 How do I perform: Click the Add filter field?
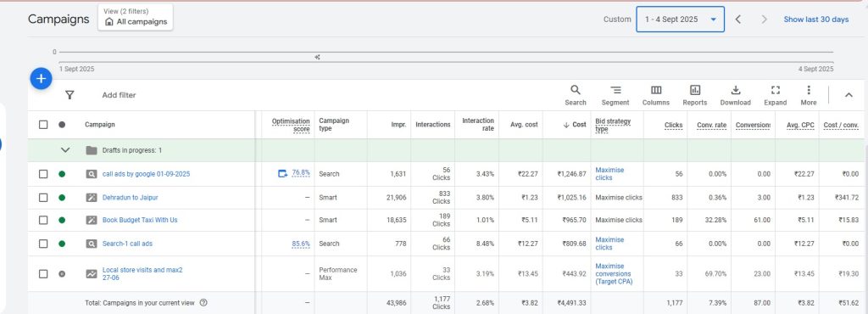(x=119, y=95)
